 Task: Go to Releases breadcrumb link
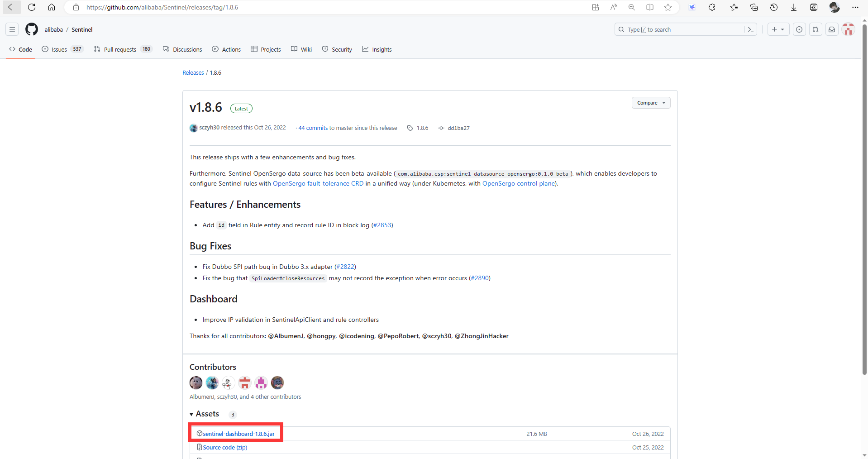click(193, 73)
